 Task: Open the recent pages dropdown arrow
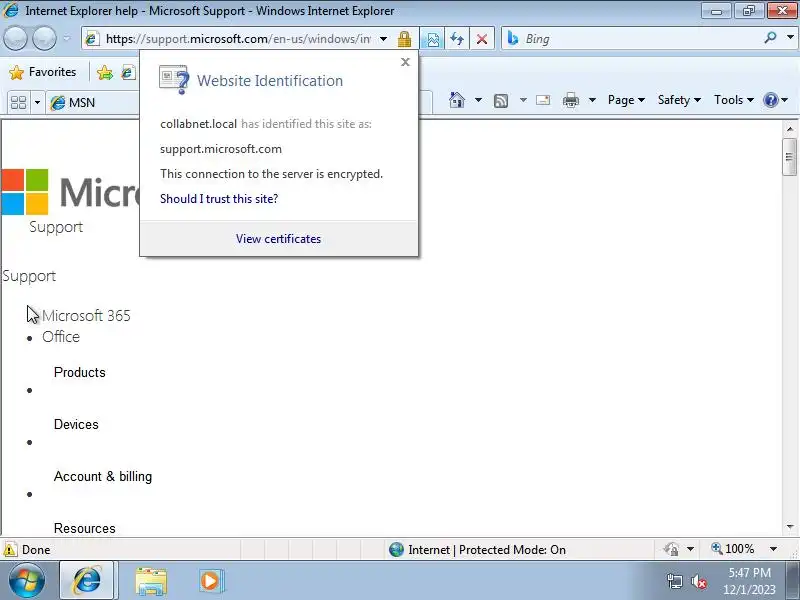coord(67,39)
